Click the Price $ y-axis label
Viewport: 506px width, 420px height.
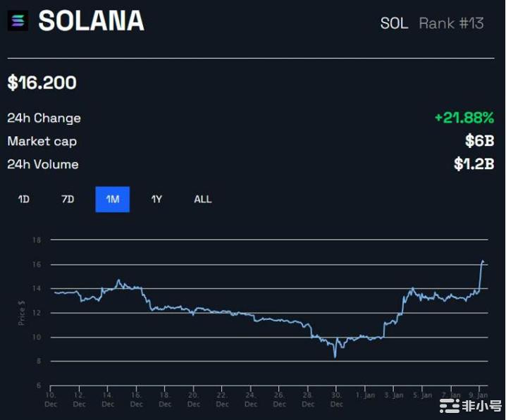(x=23, y=313)
